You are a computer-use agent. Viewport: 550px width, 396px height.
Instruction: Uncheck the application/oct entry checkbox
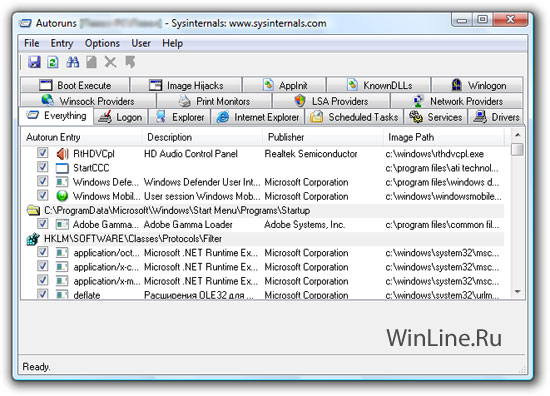pyautogui.click(x=42, y=251)
